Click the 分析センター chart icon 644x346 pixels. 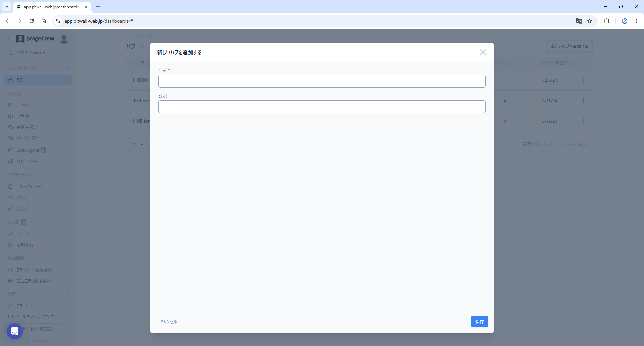click(x=10, y=161)
